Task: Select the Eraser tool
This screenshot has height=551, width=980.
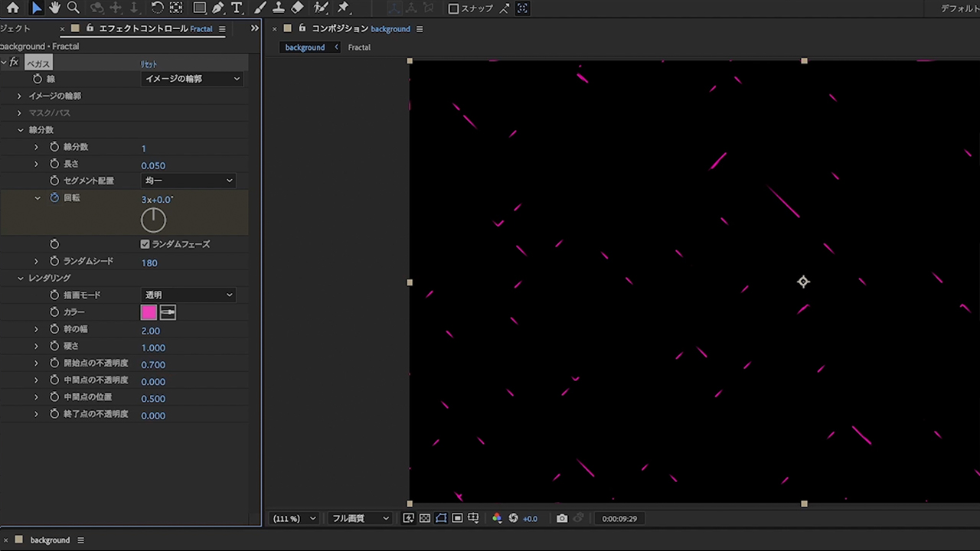Action: click(x=298, y=8)
